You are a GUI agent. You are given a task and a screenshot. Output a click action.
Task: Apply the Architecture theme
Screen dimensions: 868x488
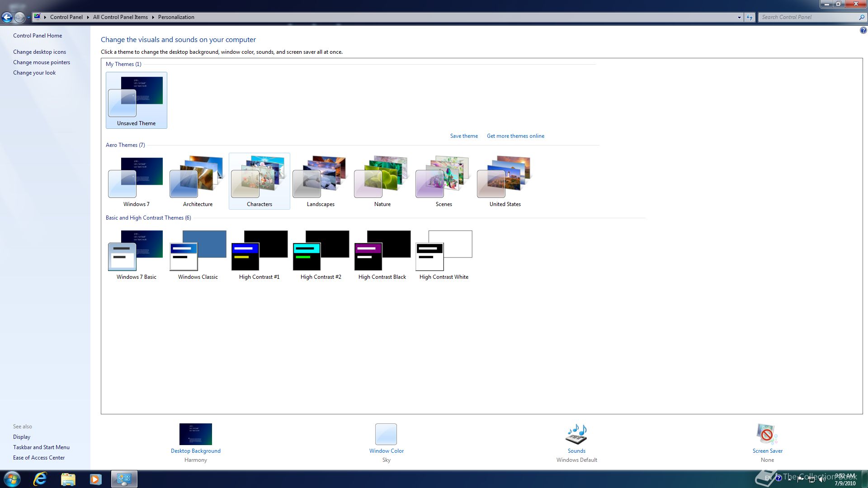point(198,181)
